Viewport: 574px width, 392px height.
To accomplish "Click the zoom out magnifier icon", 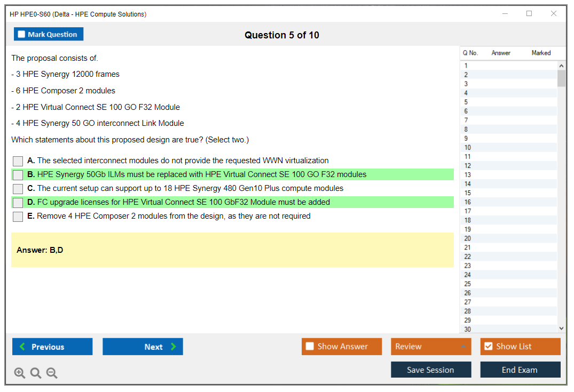I will (x=52, y=373).
